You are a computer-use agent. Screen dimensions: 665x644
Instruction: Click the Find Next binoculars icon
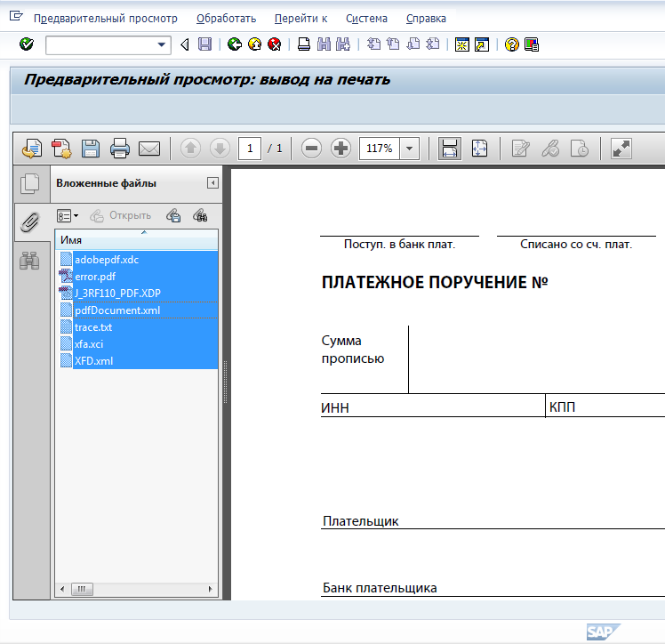click(343, 44)
